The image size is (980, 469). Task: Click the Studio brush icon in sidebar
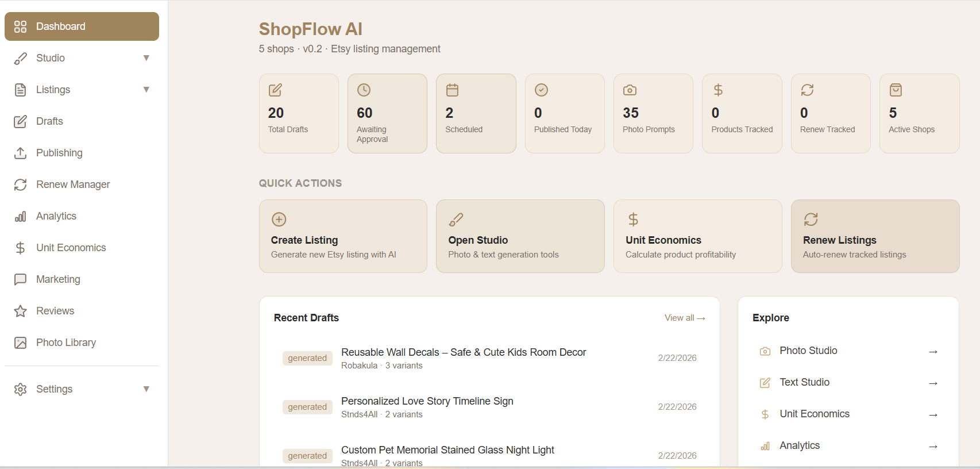[20, 58]
